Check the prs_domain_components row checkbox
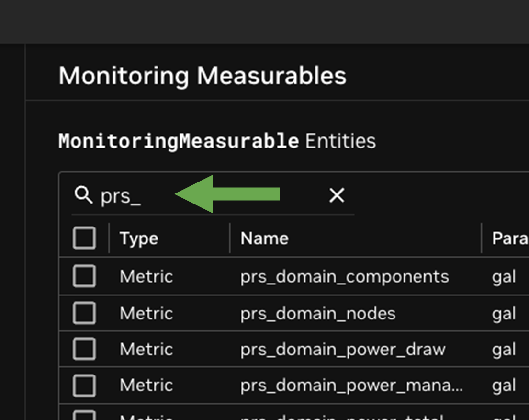Screen dimensions: 529x420 click(84, 276)
